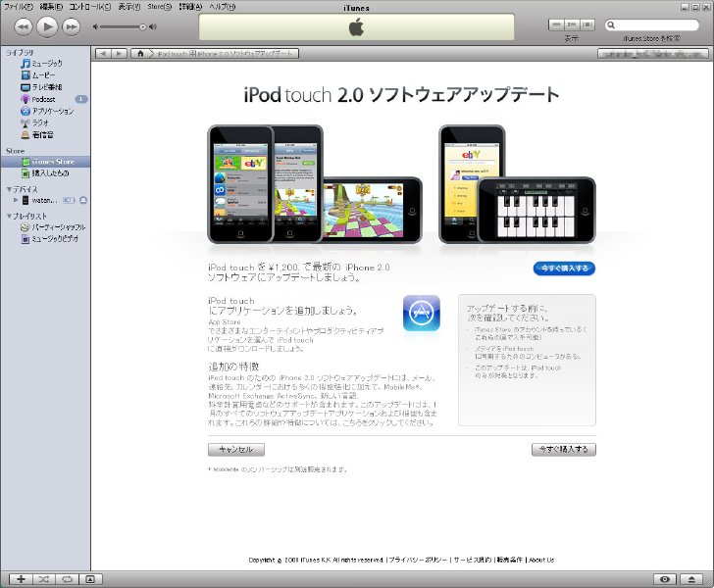Expand the connected iPod device tree
The height and width of the screenshot is (588, 714).
(16, 200)
